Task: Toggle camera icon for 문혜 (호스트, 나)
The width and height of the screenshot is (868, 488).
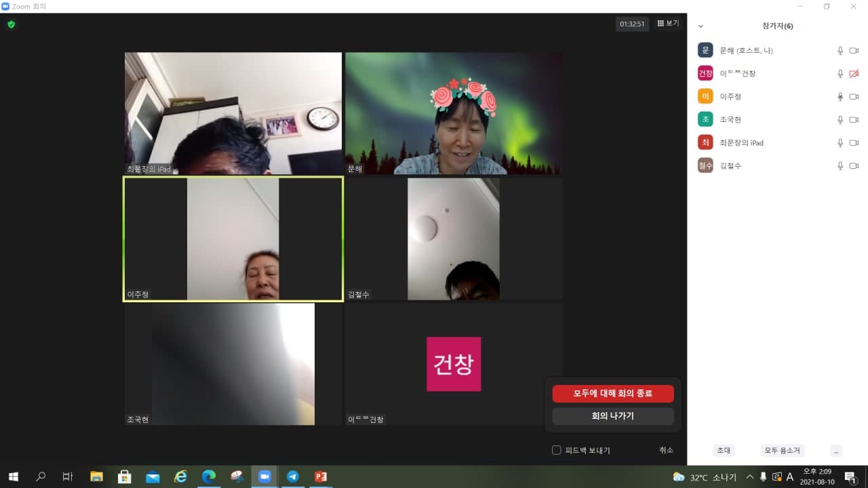Action: pyautogui.click(x=854, y=50)
